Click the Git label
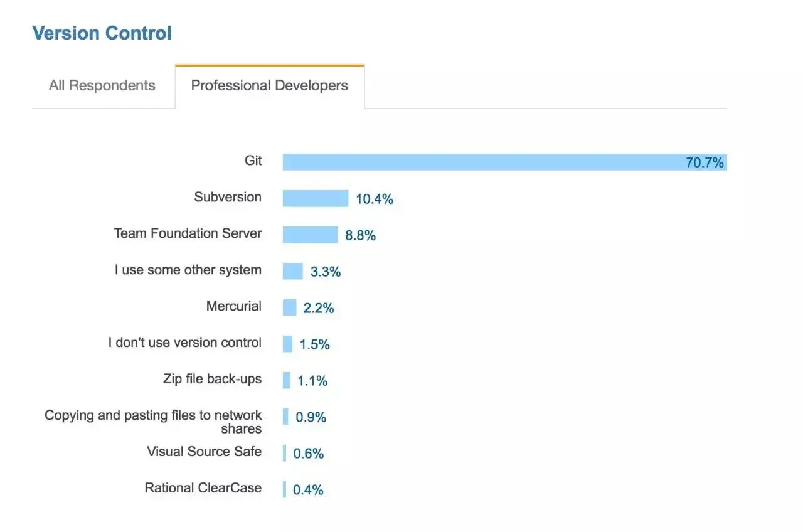The image size is (803, 532). pyautogui.click(x=253, y=161)
